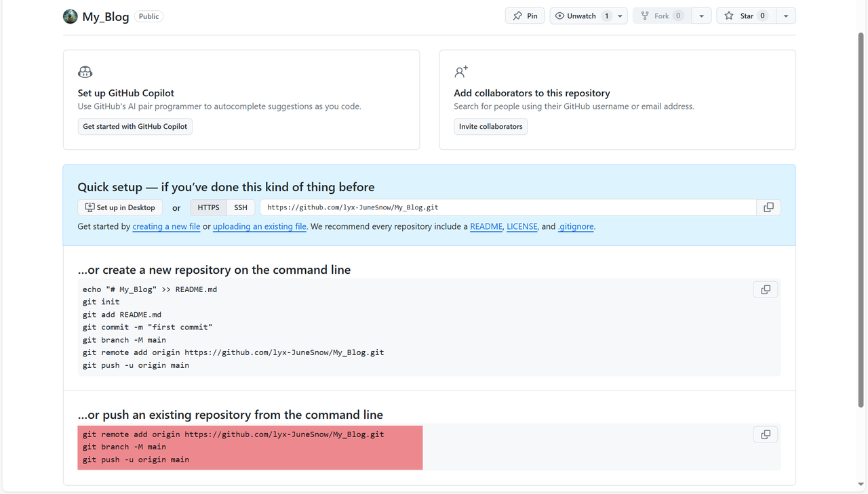Click the LICENSE link
Screen dimensions: 868x494
pos(522,226)
